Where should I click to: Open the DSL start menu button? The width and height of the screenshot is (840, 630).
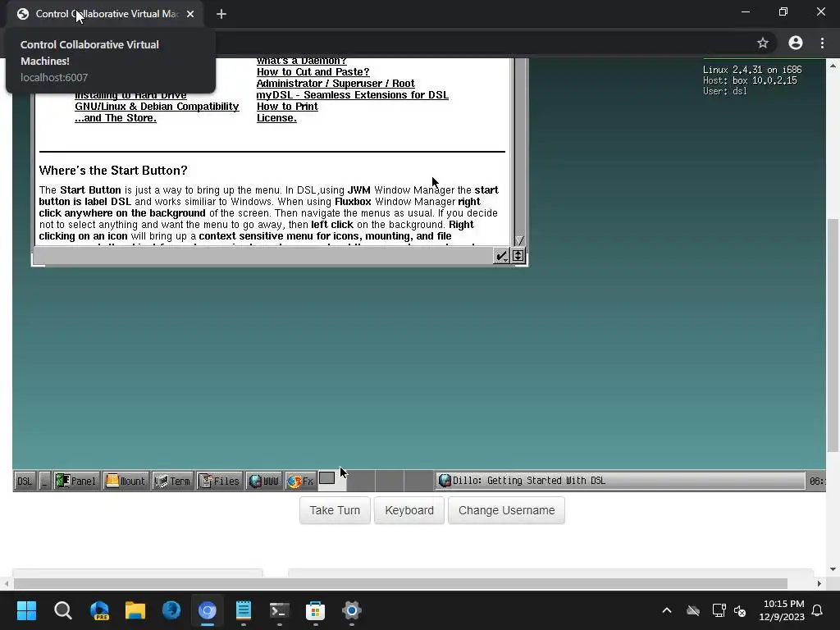[x=25, y=481]
